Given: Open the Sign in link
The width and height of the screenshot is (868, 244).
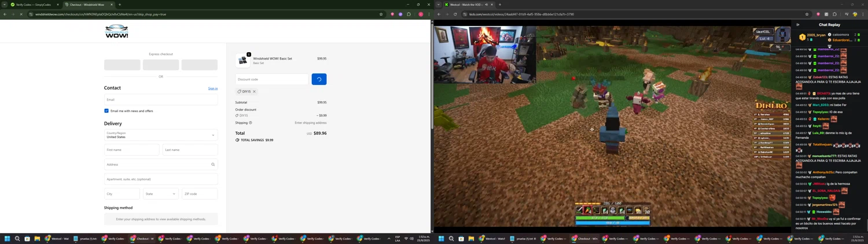Looking at the screenshot, I should click(x=213, y=88).
